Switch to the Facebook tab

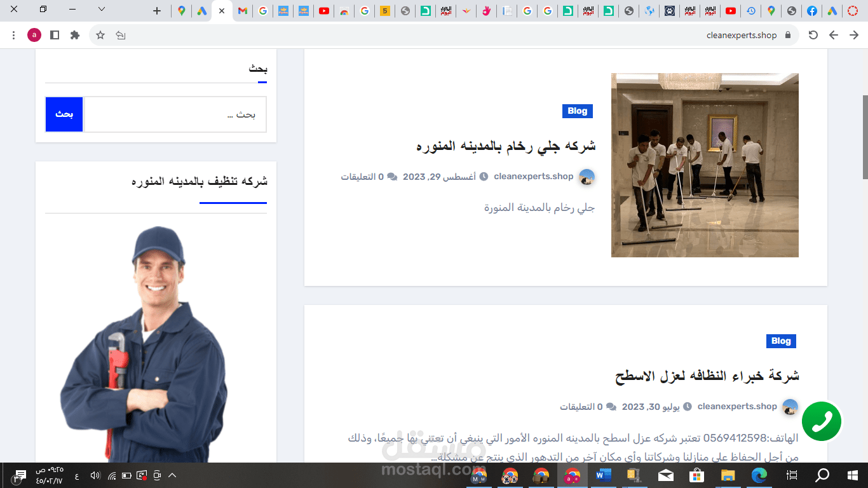812,11
